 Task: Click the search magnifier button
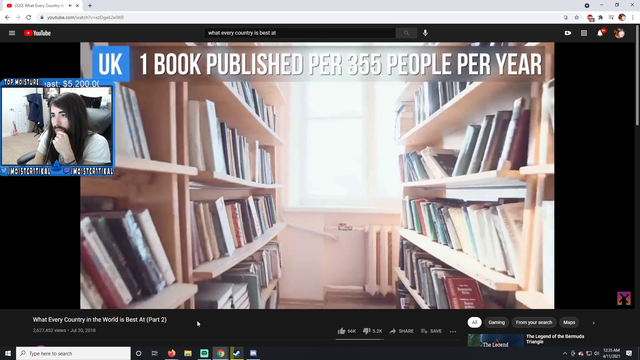[x=406, y=33]
